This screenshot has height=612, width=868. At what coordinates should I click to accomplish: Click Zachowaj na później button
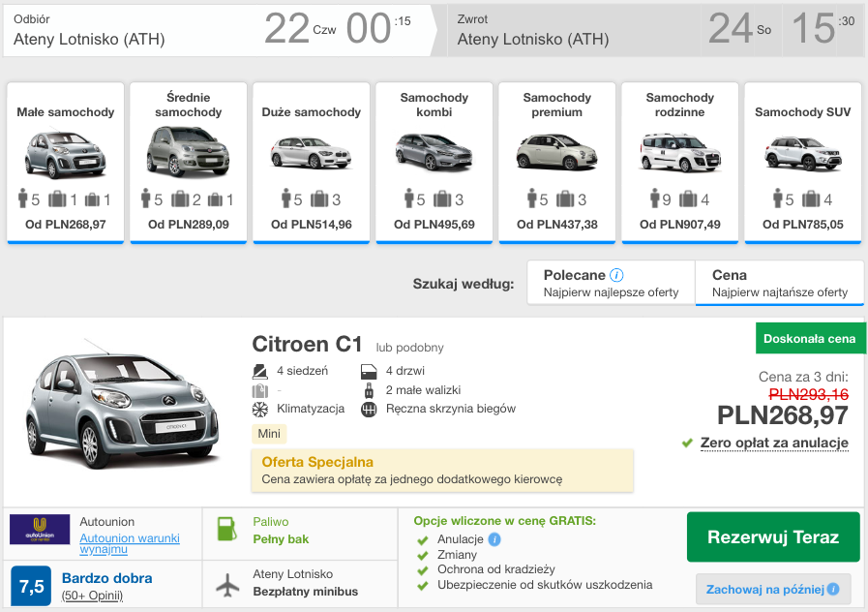click(773, 590)
